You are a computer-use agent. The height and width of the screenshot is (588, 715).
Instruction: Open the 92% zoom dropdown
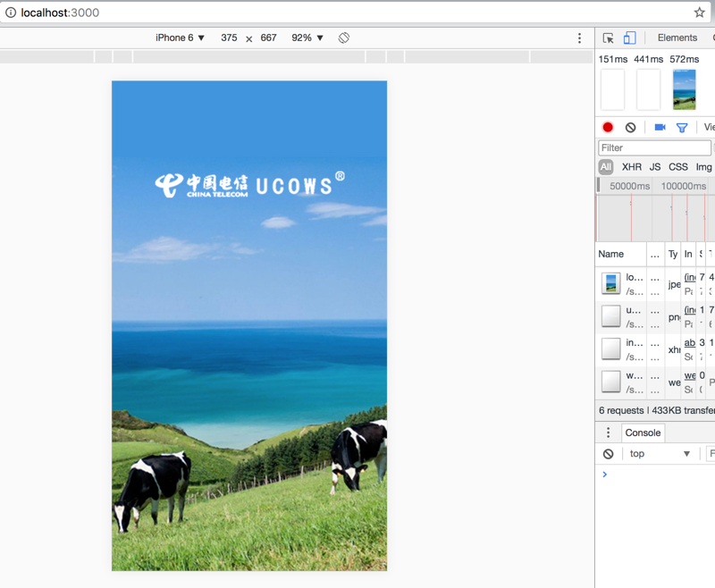[307, 38]
